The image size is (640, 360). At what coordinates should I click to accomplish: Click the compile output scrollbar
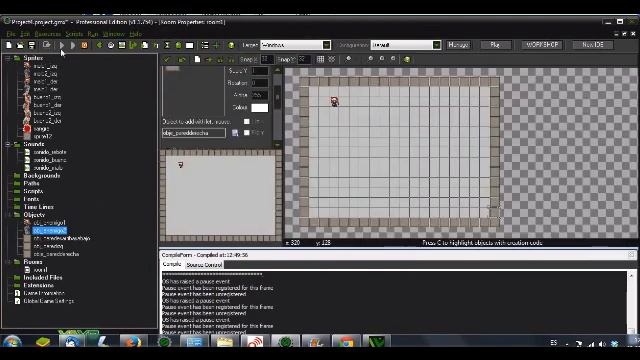631,302
